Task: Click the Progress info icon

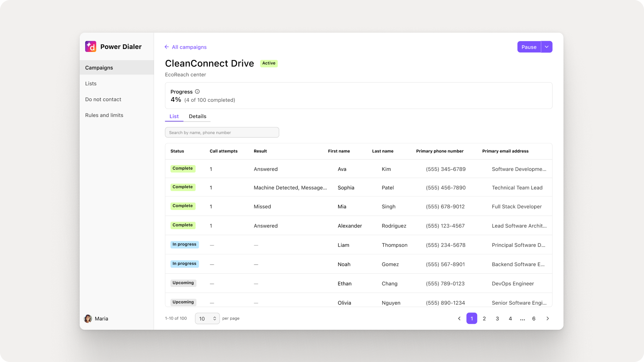Action: [x=197, y=91]
